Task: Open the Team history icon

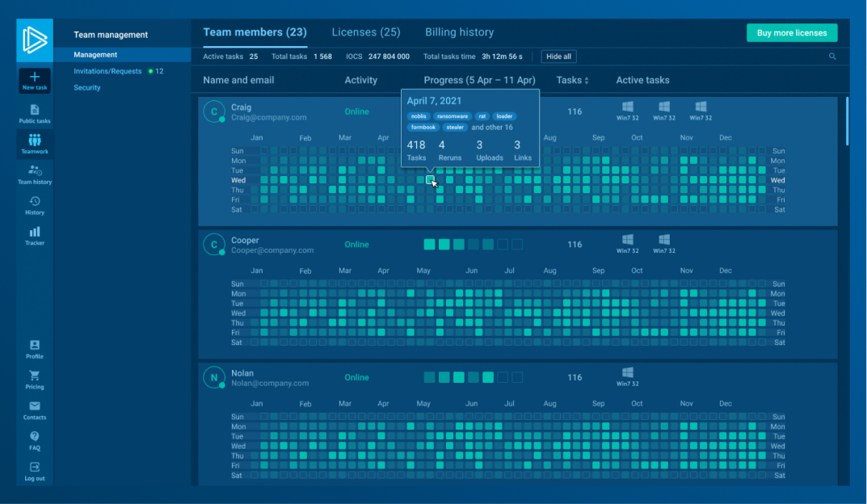Action: pyautogui.click(x=35, y=170)
